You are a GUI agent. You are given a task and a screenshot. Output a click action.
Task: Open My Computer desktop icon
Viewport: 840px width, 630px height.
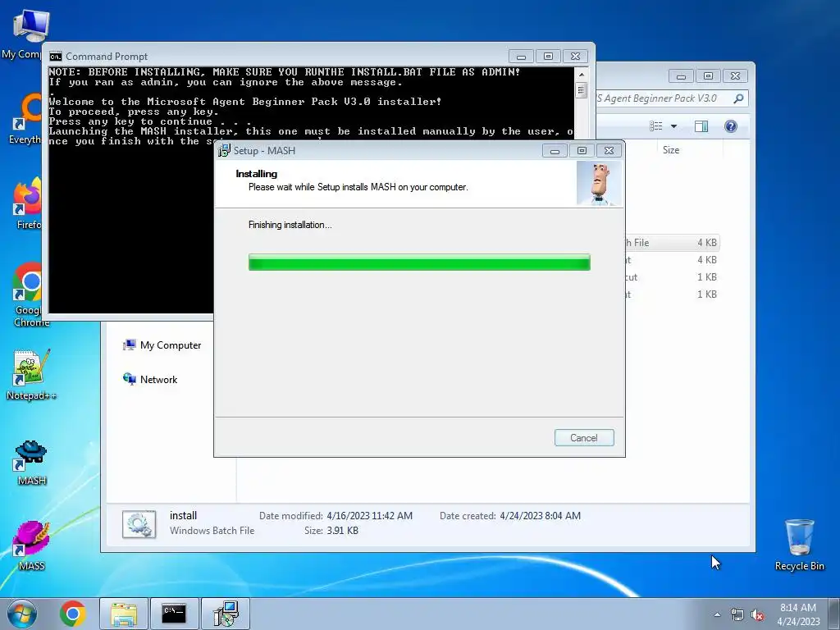point(25,34)
